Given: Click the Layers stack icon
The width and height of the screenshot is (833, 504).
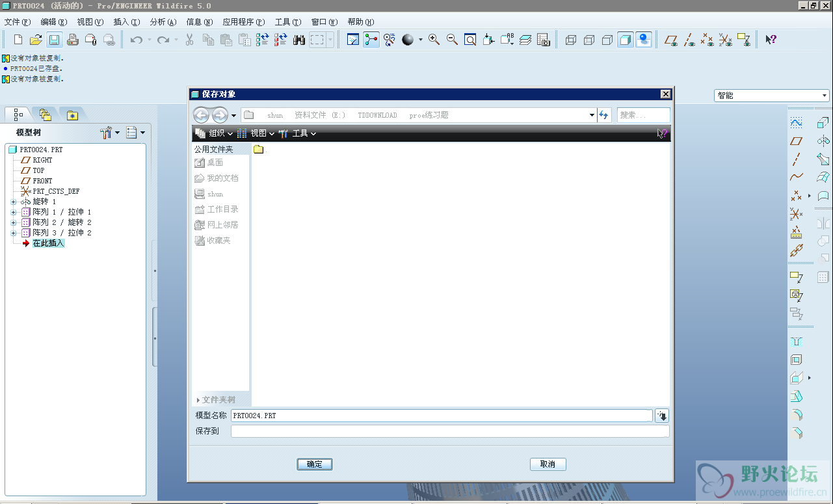Looking at the screenshot, I should [525, 40].
